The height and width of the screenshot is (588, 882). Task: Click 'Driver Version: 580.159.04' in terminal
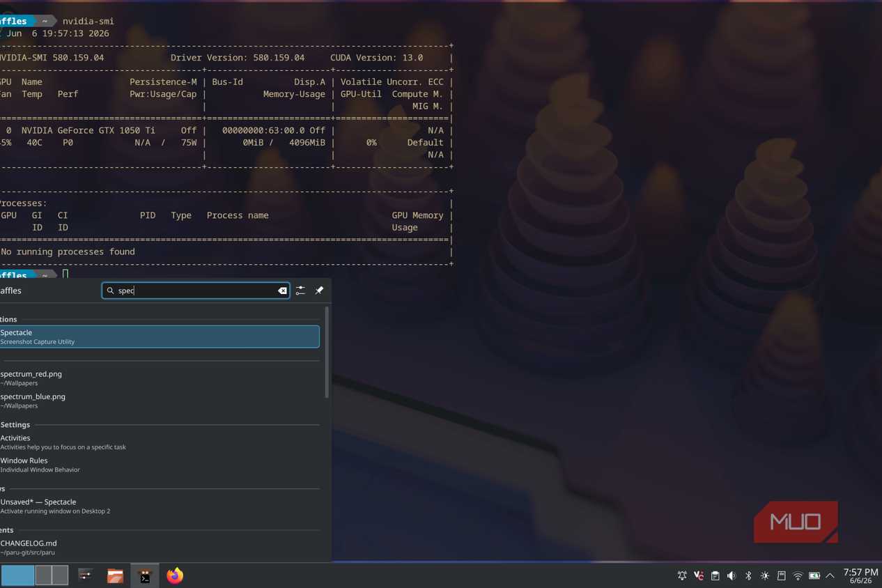[x=238, y=58]
